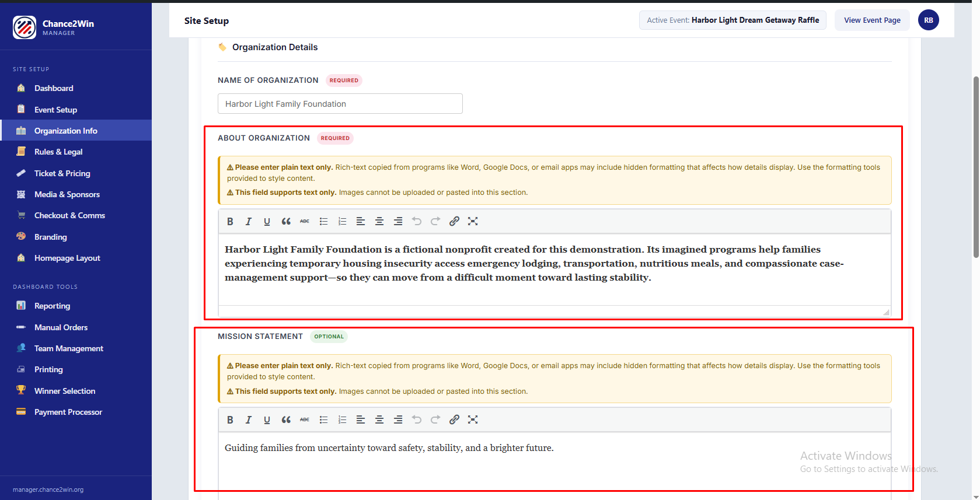The height and width of the screenshot is (500, 980).
Task: Open Team Management page
Action: point(76,348)
